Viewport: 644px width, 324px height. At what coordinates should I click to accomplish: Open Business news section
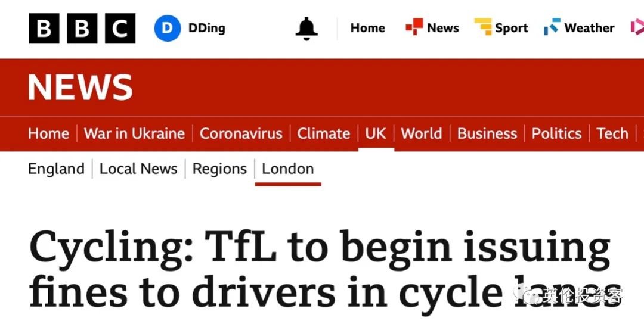pos(487,133)
